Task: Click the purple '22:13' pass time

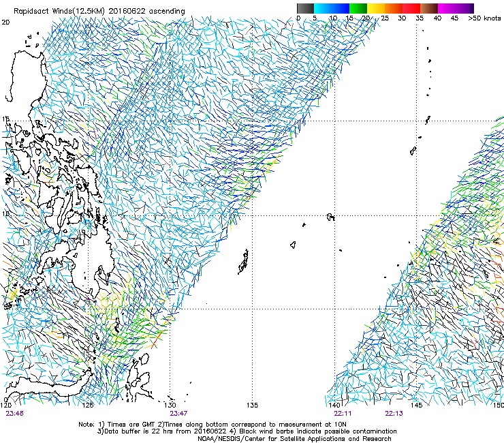Action: pyautogui.click(x=394, y=414)
